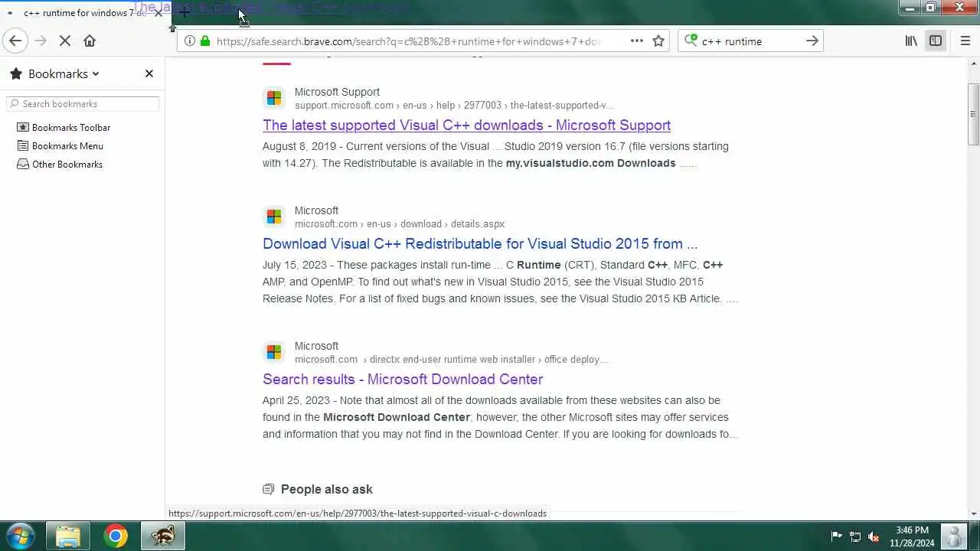
Task: Open the Windows Start menu
Action: 21,536
